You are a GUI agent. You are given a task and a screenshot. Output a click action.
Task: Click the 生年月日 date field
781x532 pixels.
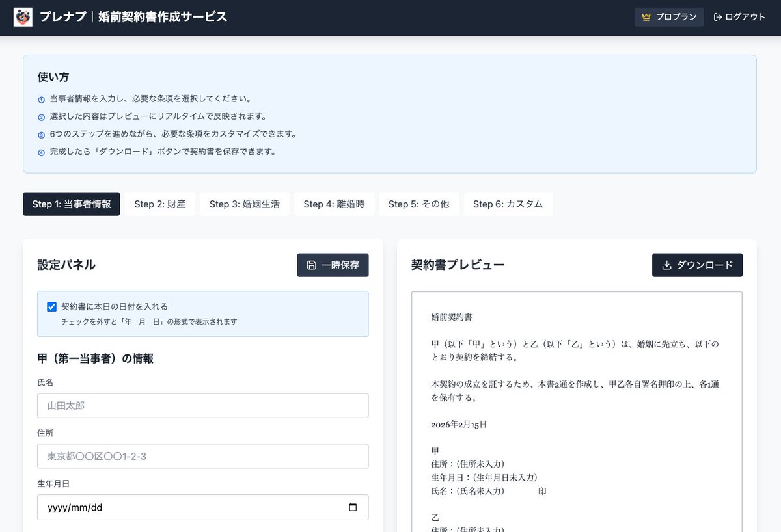click(203, 507)
